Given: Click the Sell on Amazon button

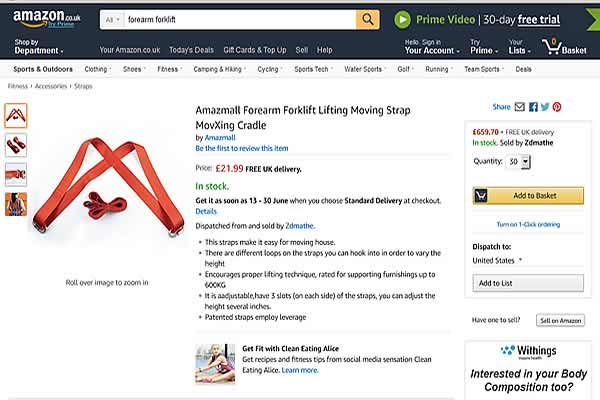Looking at the screenshot, I should [561, 320].
